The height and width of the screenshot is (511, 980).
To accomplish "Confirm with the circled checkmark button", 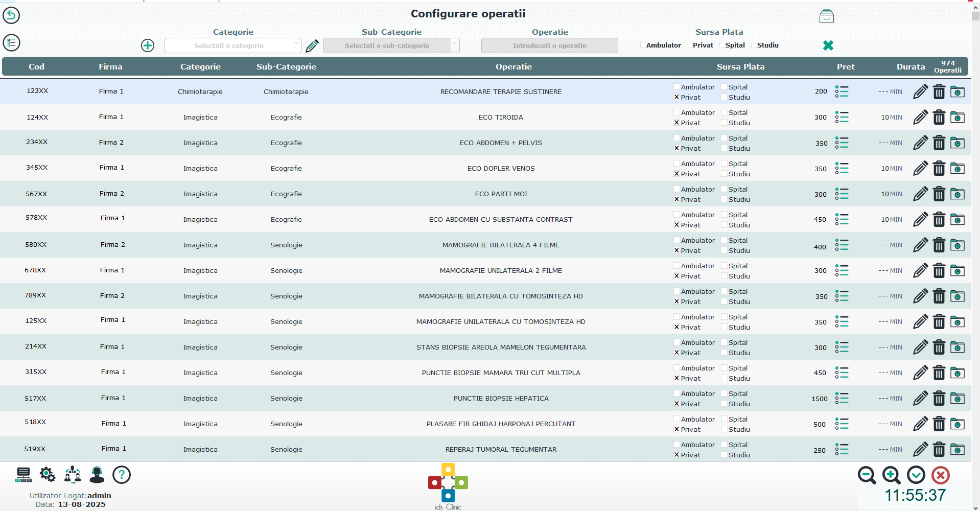I will coord(916,475).
